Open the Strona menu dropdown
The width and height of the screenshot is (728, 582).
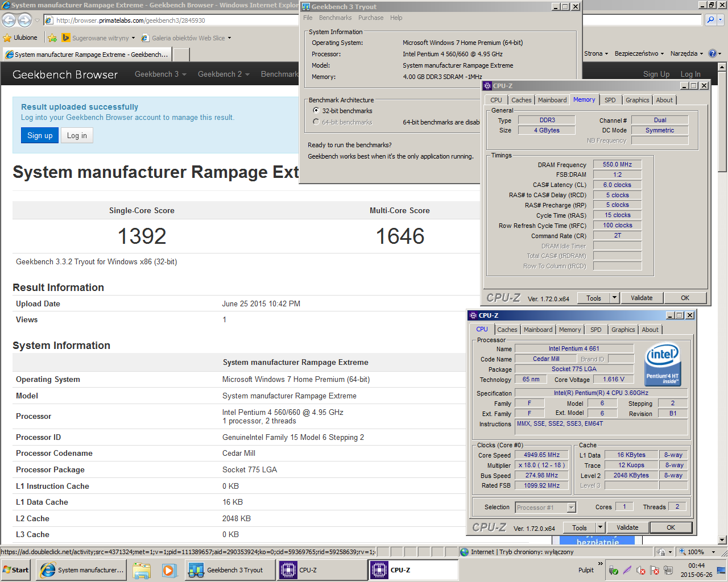coord(596,53)
